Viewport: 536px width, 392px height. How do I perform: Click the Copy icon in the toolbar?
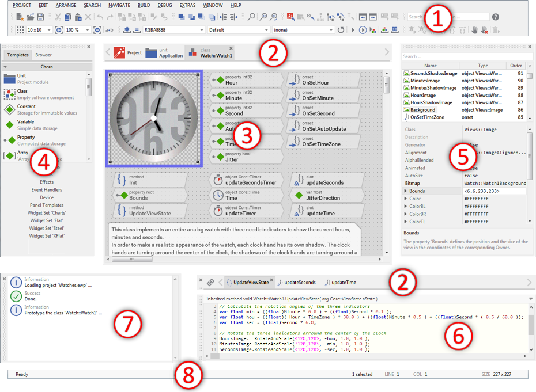[x=67, y=17]
